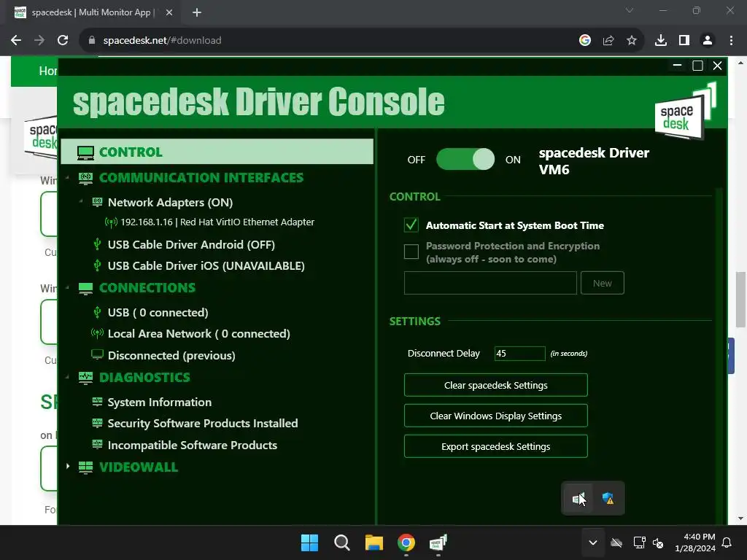The height and width of the screenshot is (560, 747).
Task: Click the Network Adapters icon
Action: click(x=97, y=203)
